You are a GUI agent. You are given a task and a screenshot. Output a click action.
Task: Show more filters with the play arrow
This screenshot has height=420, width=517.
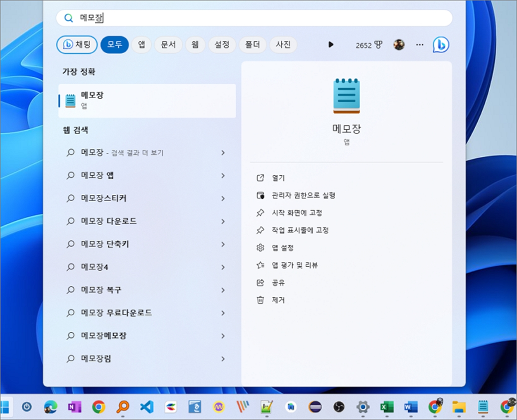[331, 45]
